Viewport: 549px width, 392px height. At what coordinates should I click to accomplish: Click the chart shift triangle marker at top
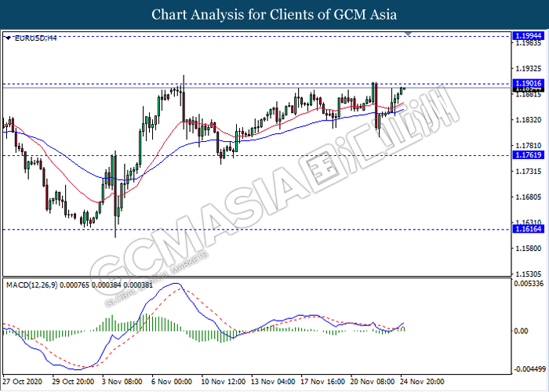(x=408, y=34)
